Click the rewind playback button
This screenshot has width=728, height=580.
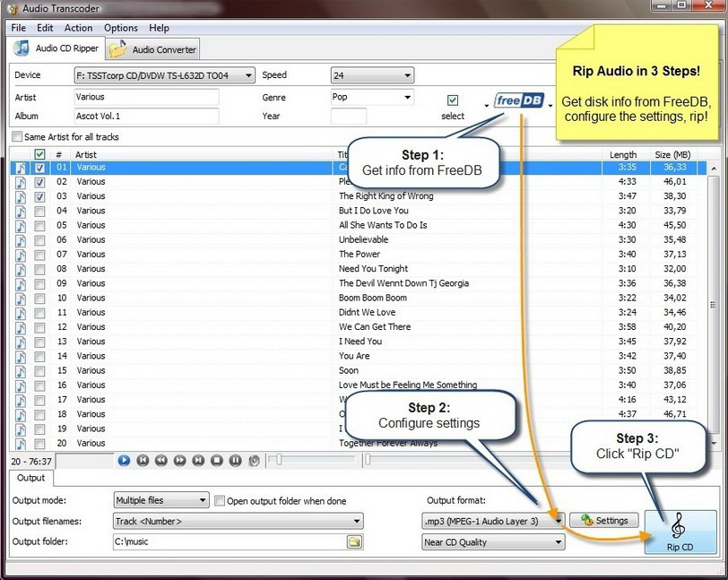(161, 460)
